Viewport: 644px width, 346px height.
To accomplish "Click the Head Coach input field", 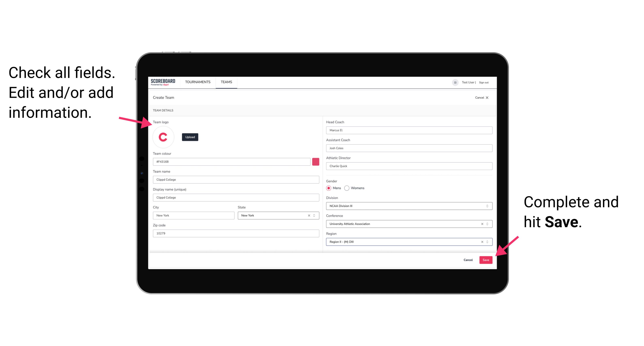I will point(408,130).
